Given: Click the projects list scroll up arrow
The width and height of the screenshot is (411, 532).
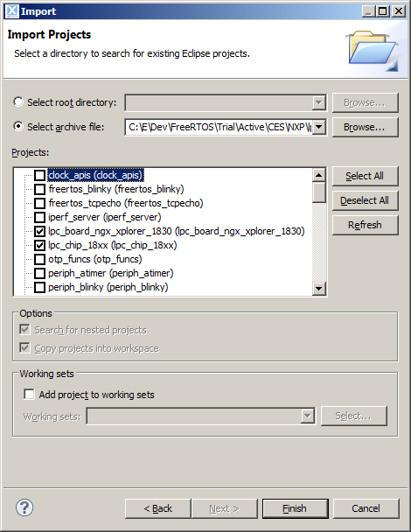Looking at the screenshot, I should pos(318,175).
